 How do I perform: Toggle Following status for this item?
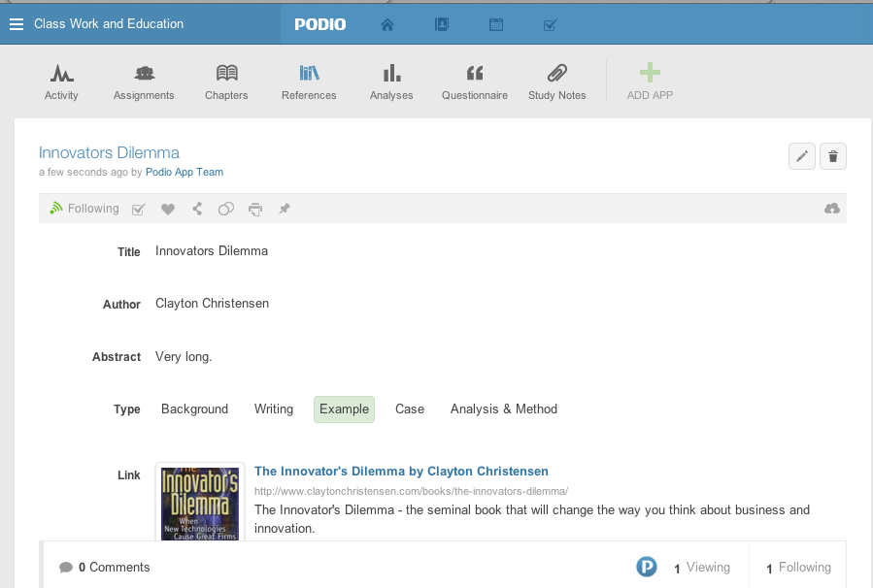[x=84, y=209]
